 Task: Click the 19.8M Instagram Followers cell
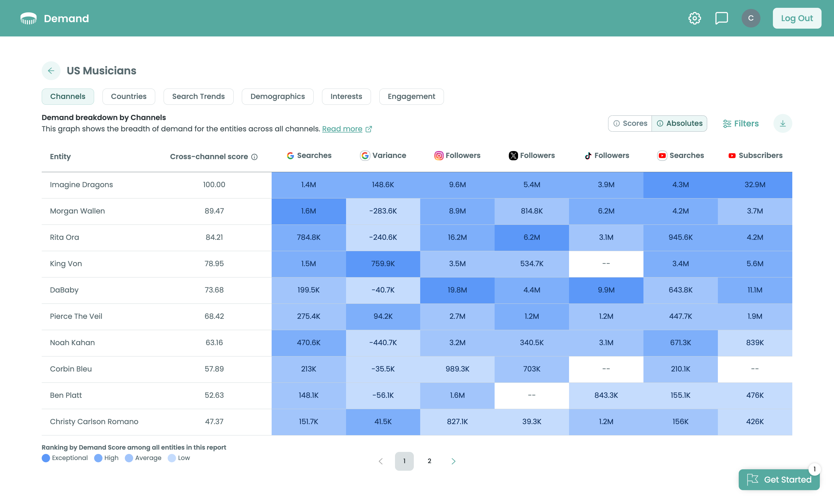[x=457, y=290]
